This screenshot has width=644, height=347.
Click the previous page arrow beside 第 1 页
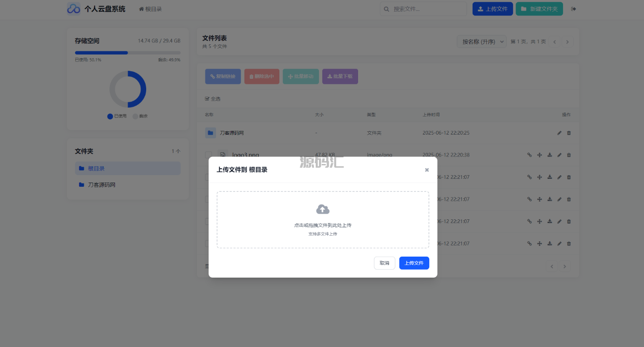(x=555, y=41)
